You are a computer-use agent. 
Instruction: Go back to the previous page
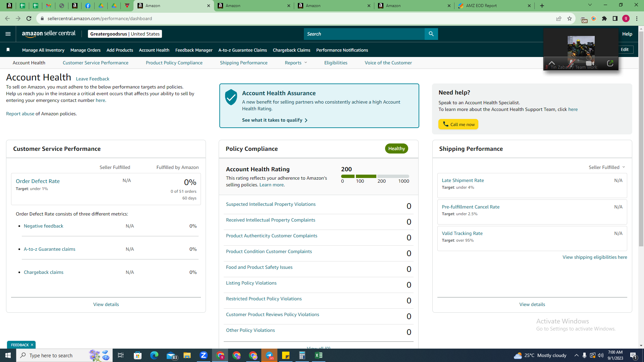click(x=7, y=18)
